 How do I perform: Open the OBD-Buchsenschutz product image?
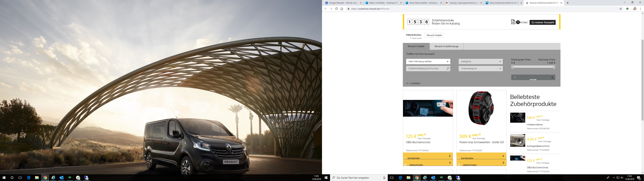(428, 108)
